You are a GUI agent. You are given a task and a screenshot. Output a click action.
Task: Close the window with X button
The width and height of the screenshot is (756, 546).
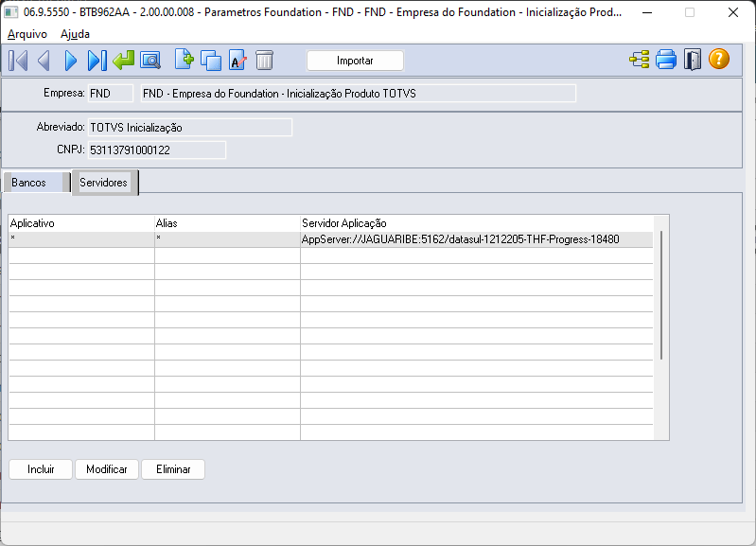point(733,12)
